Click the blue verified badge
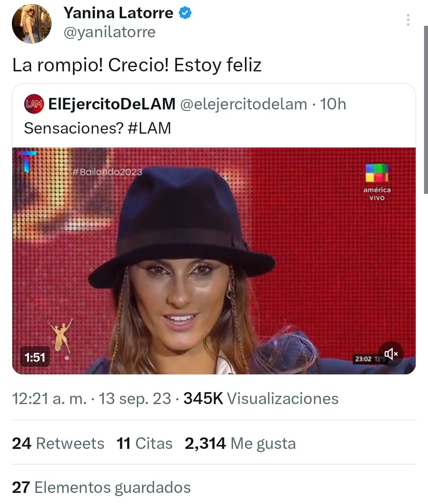 185,13
